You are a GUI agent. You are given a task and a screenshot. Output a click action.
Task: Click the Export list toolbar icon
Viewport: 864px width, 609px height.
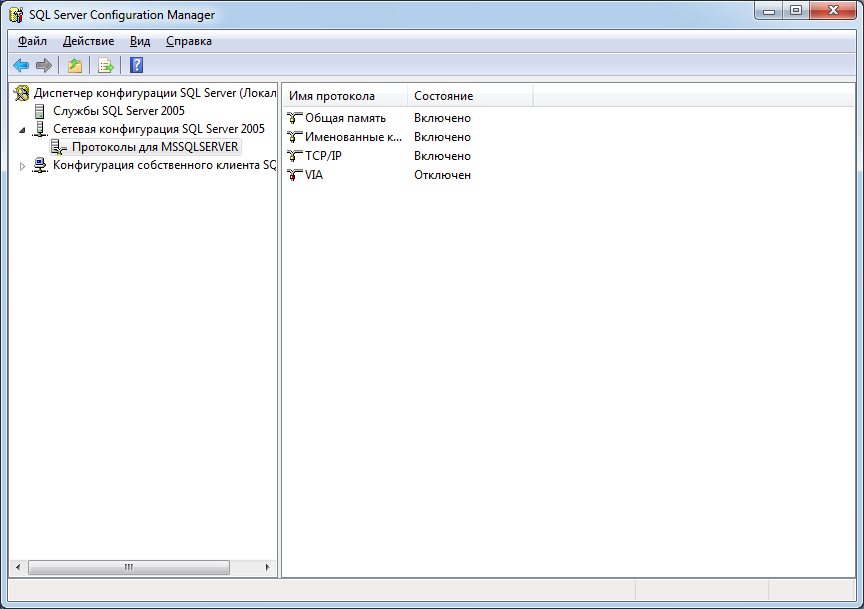pyautogui.click(x=105, y=66)
